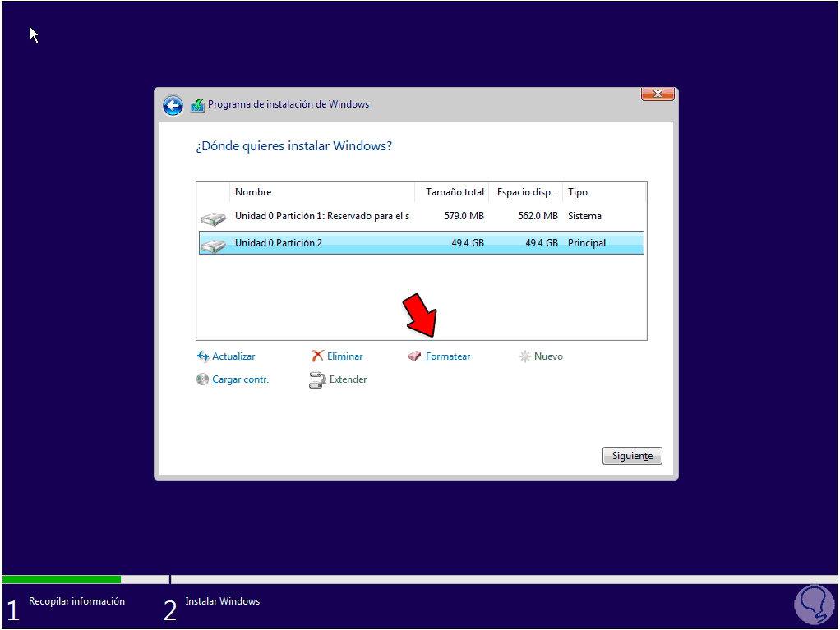Click the Sistema type cell
840x630 pixels.
tap(584, 216)
